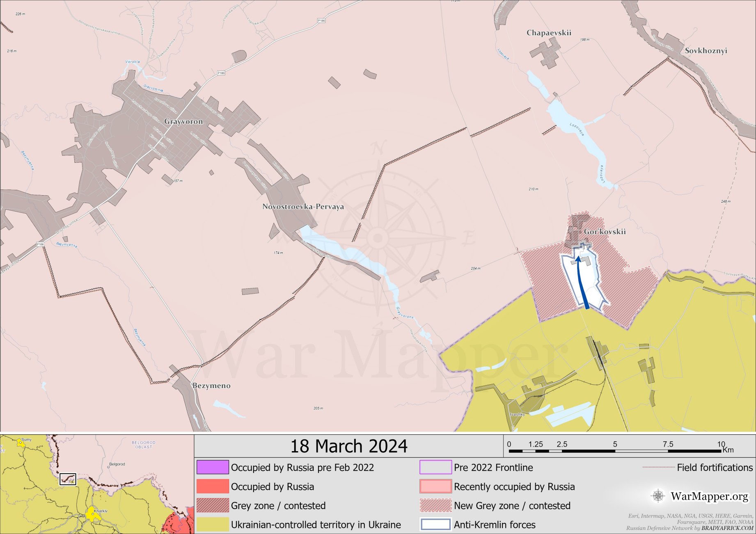The height and width of the screenshot is (534, 756).
Task: Click the Belgorod label on inset map
Action: [x=117, y=464]
